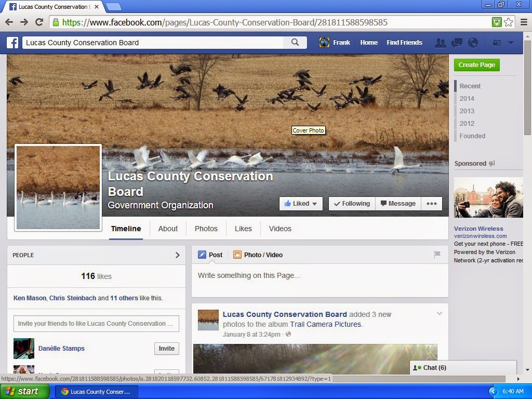
Task: Click the invite friends input field
Action: click(96, 324)
